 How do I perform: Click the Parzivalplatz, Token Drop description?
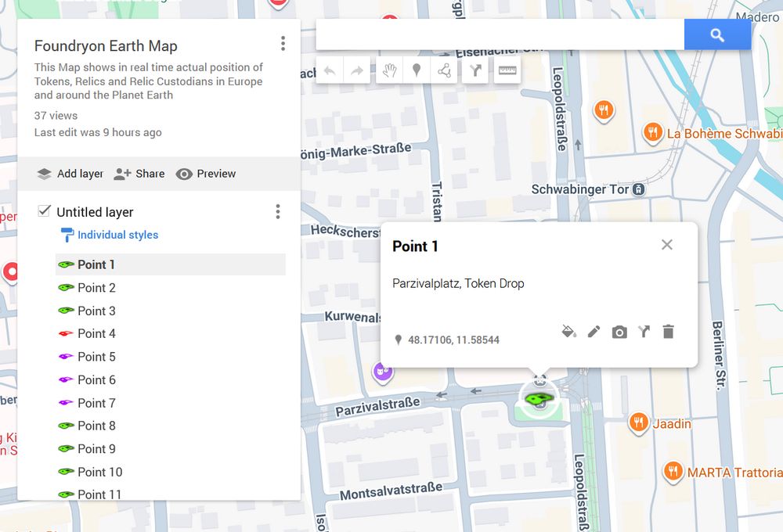[x=458, y=283]
